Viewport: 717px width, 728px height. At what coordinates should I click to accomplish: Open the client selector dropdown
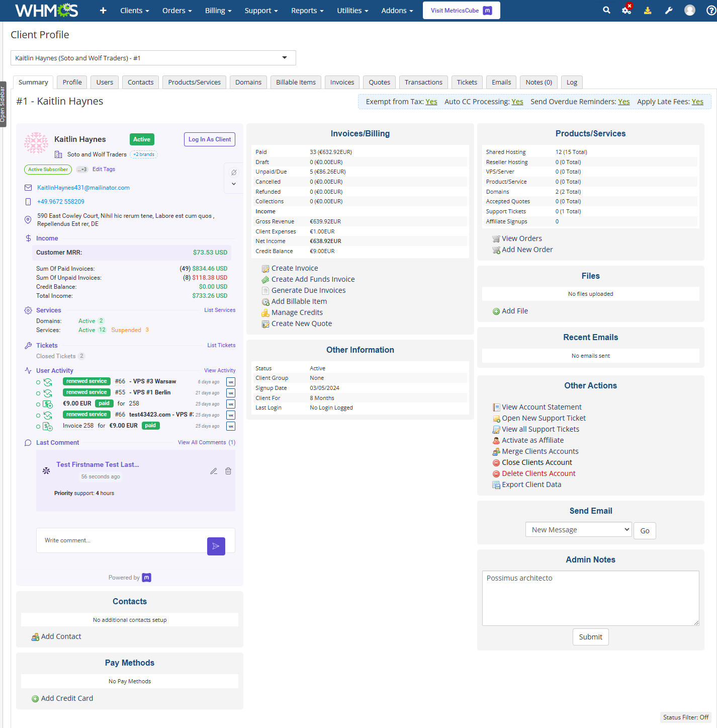153,58
